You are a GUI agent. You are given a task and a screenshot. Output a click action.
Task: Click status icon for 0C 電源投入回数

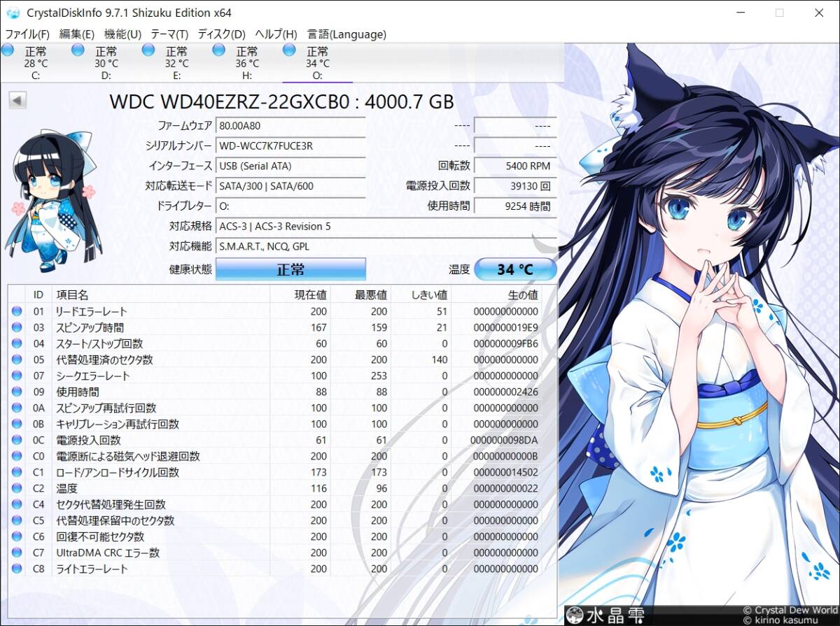(x=17, y=440)
